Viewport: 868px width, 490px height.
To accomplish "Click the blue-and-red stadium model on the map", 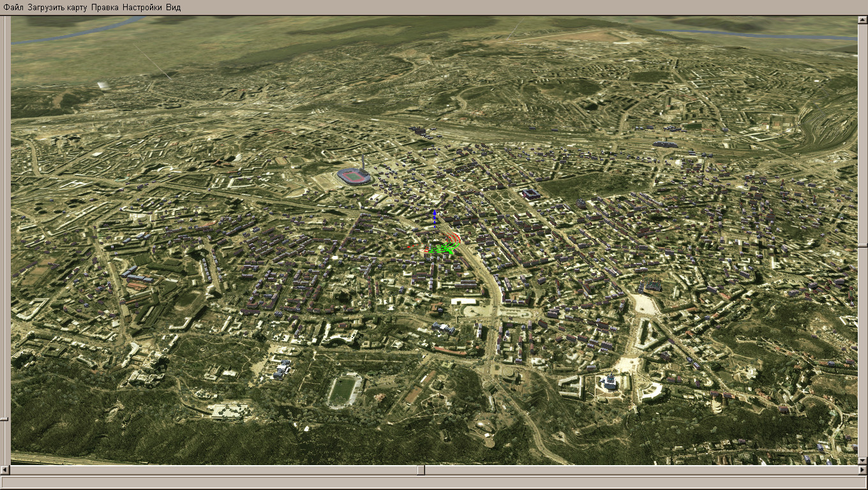I will tap(354, 176).
